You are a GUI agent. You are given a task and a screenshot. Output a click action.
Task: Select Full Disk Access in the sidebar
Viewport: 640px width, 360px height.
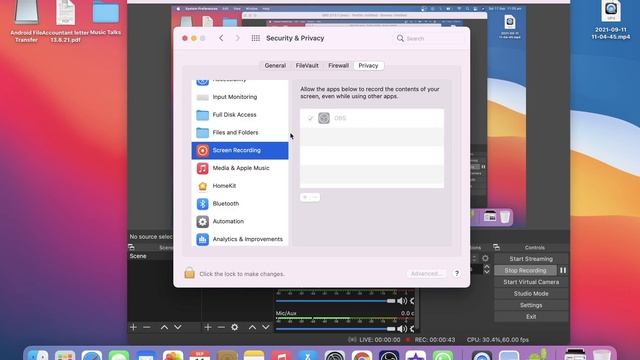240,115
